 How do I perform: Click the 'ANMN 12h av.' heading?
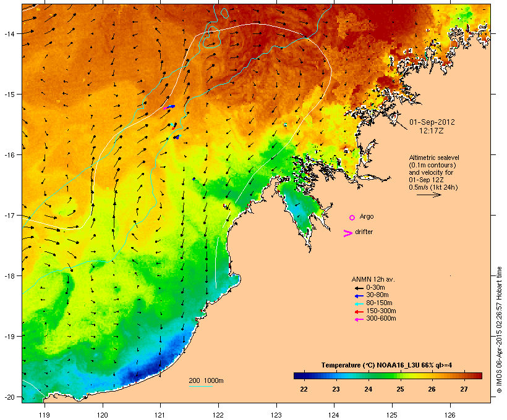coord(373,279)
